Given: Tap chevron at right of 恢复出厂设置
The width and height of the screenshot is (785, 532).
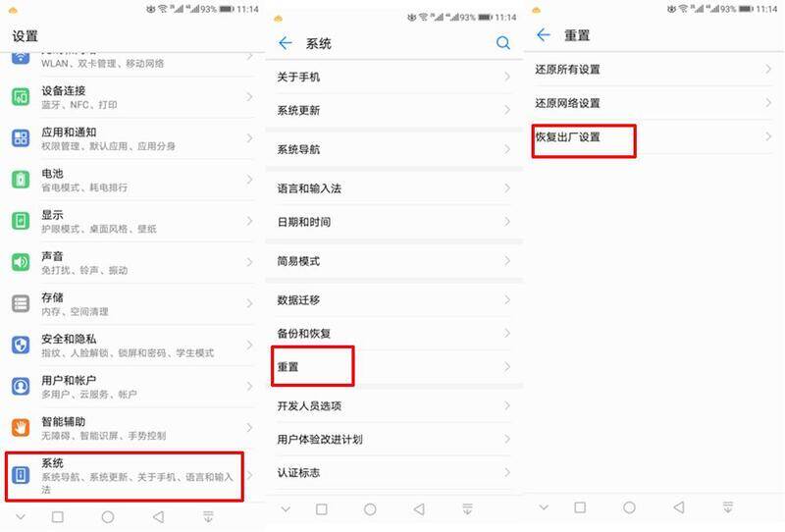Looking at the screenshot, I should (768, 136).
